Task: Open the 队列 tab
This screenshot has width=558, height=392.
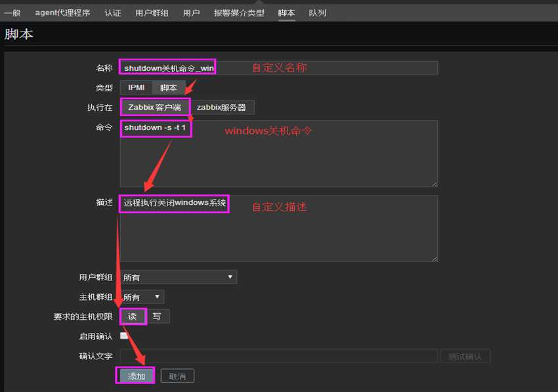Action: tap(318, 13)
